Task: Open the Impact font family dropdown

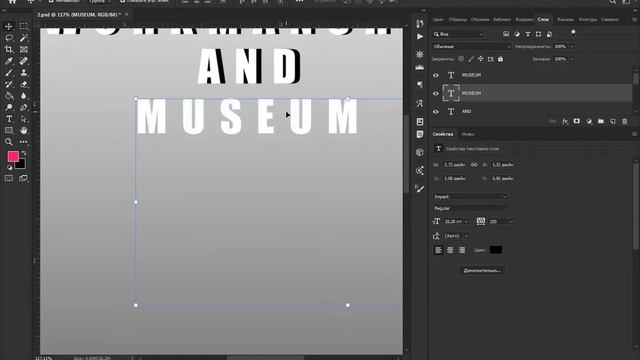Action: pos(470,197)
